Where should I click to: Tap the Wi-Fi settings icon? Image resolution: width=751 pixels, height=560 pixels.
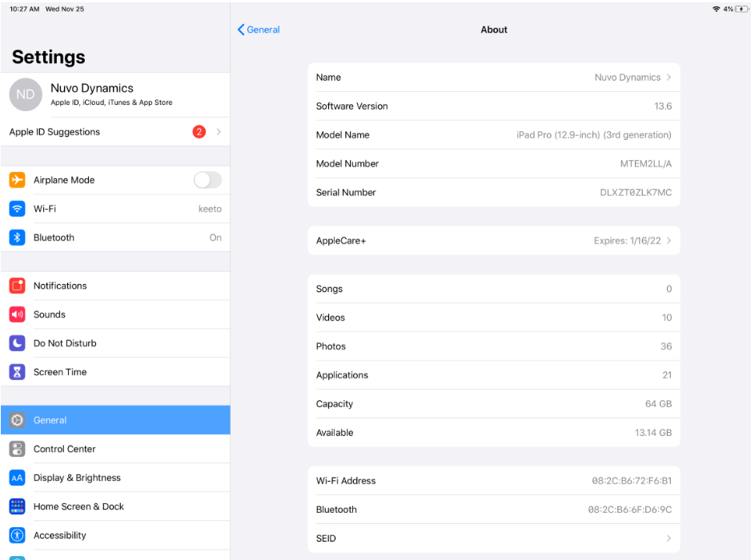coord(18,209)
